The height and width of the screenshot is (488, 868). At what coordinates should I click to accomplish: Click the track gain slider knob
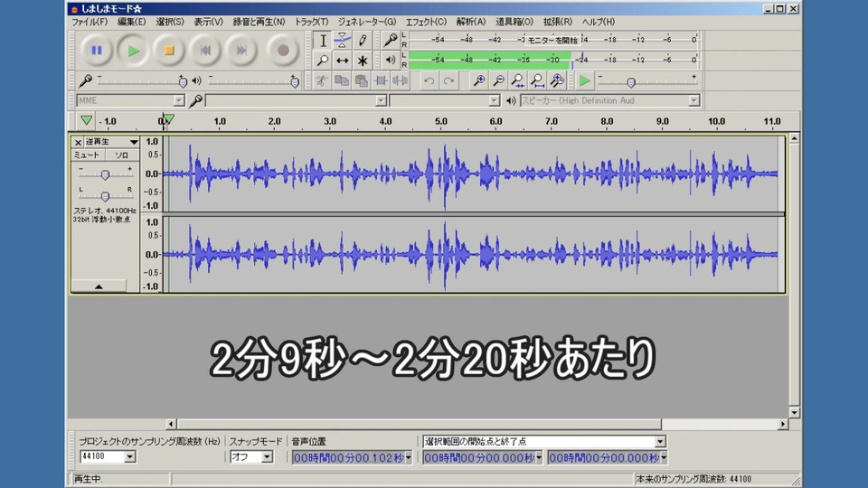(x=105, y=174)
